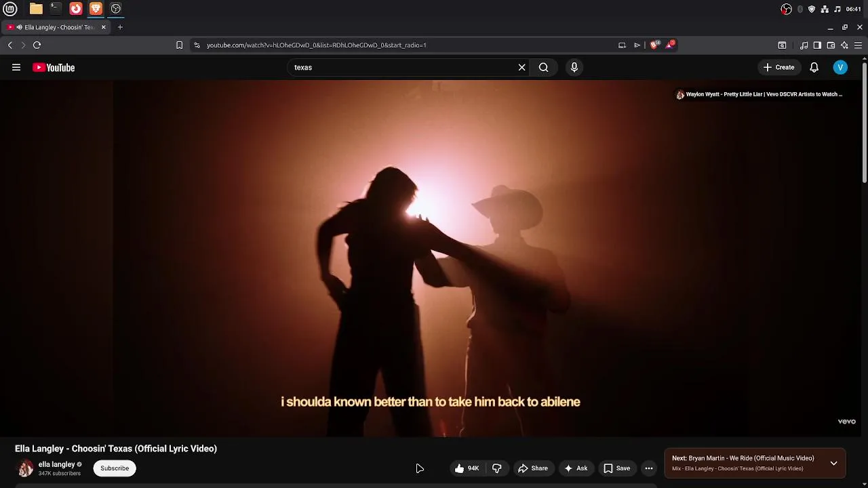868x488 pixels.
Task: Open the V account avatar menu
Action: (840, 67)
